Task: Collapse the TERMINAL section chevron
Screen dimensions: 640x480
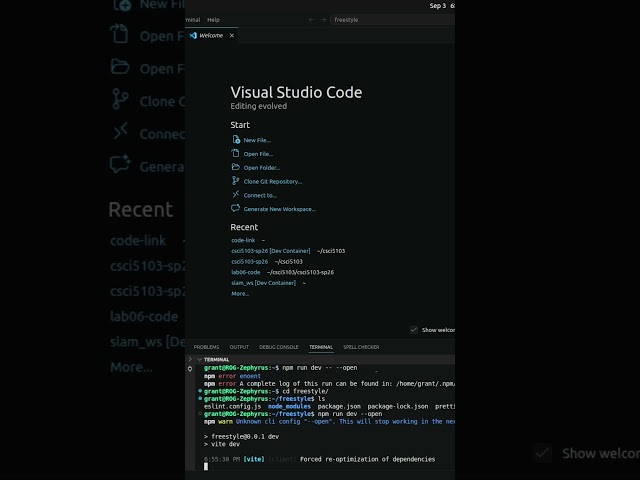Action: click(199, 360)
